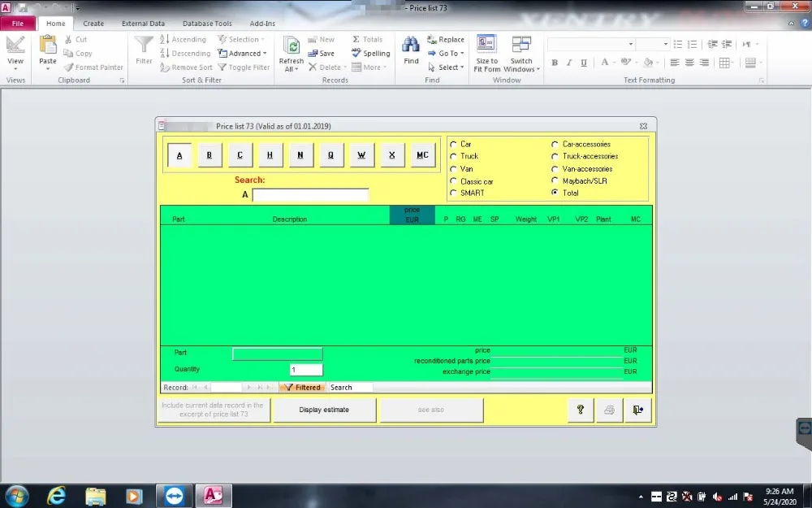Click the letter A filter button
Image resolution: width=812 pixels, height=508 pixels.
pos(179,155)
